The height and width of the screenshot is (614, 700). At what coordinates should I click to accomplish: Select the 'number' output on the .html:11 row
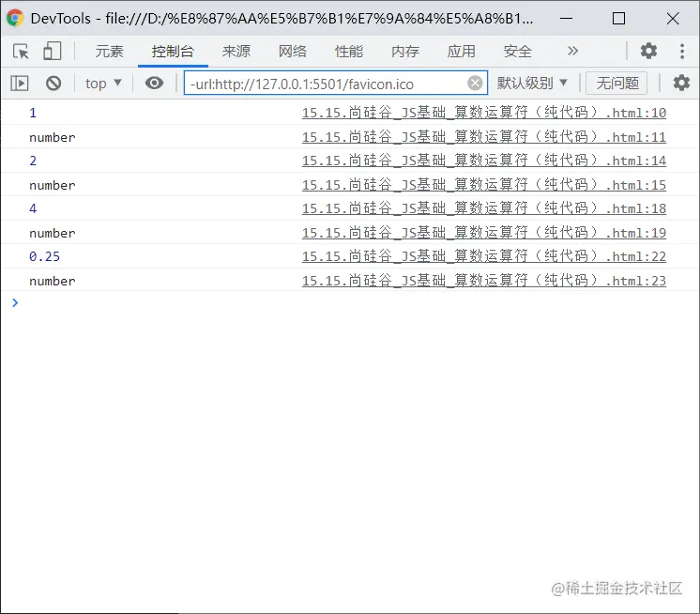pos(53,137)
